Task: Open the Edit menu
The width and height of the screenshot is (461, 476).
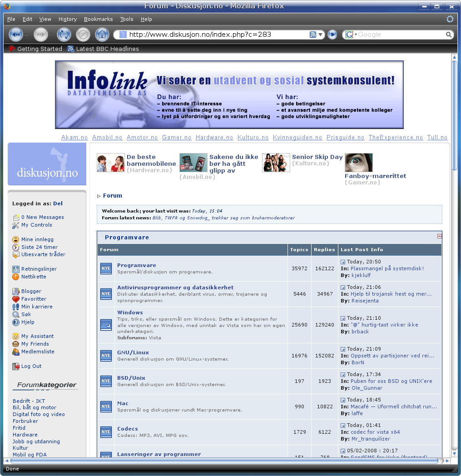Action: click(x=27, y=19)
